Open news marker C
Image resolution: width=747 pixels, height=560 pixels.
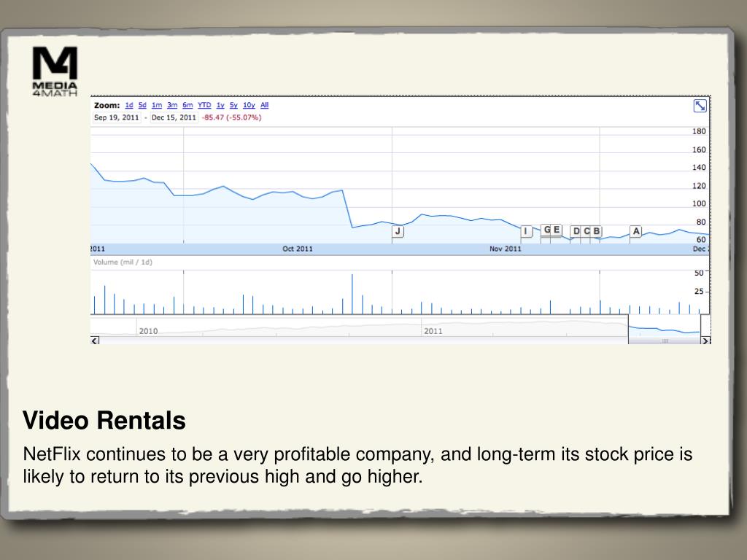click(x=587, y=231)
